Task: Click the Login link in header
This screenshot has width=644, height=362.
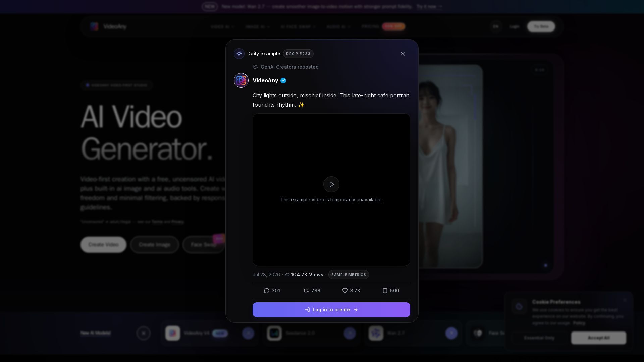Action: click(514, 26)
